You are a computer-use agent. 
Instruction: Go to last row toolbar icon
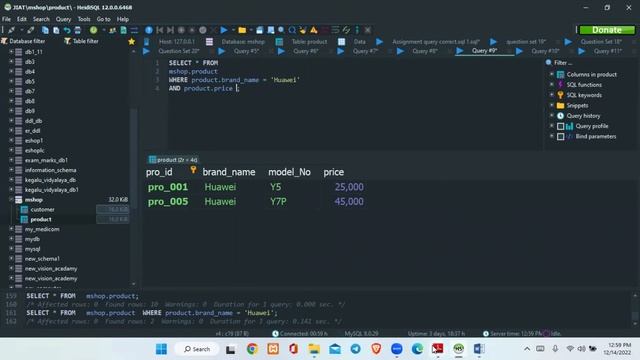170,30
